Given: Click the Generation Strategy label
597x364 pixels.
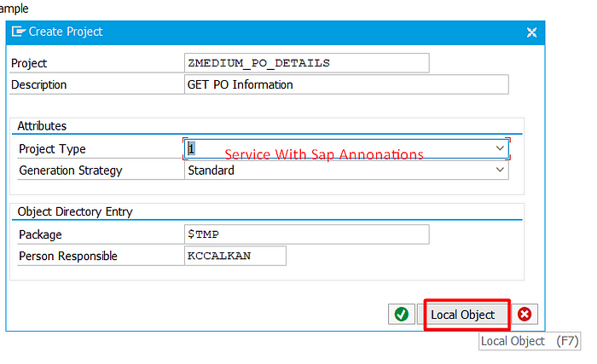Looking at the screenshot, I should click(x=71, y=170).
